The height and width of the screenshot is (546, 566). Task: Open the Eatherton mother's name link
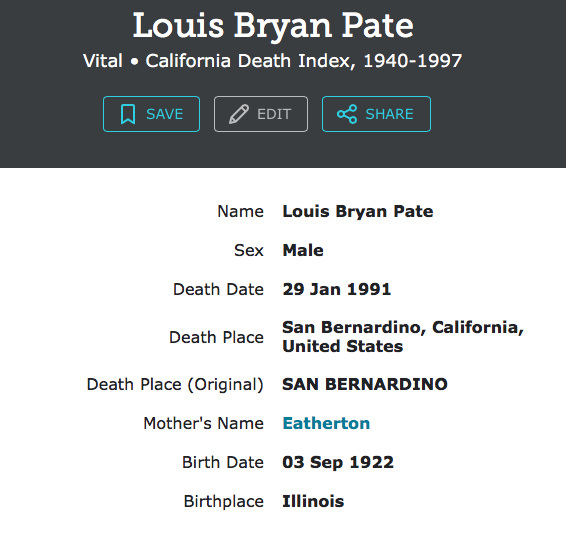[326, 423]
